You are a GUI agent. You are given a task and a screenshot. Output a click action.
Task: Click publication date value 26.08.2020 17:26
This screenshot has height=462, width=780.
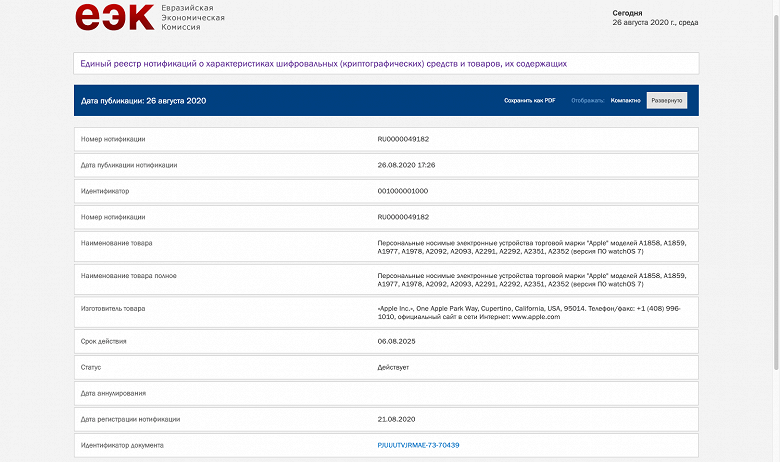[405, 165]
